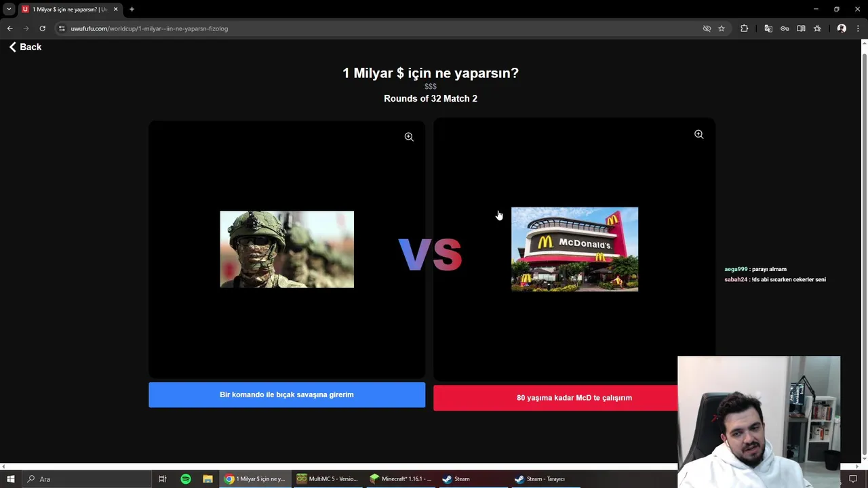Open the Chrome profile avatar
The height and width of the screenshot is (488, 868).
pyautogui.click(x=842, y=28)
